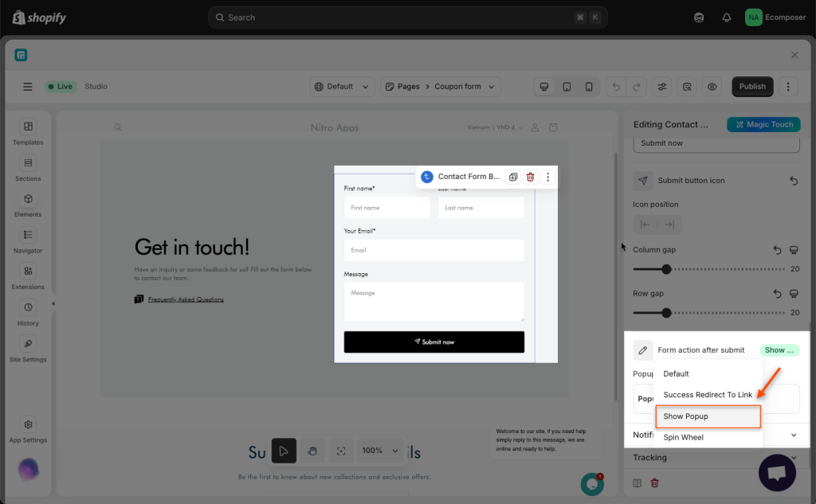816x504 pixels.
Task: Click the delete icon on Contact Form toolbar
Action: coord(531,177)
